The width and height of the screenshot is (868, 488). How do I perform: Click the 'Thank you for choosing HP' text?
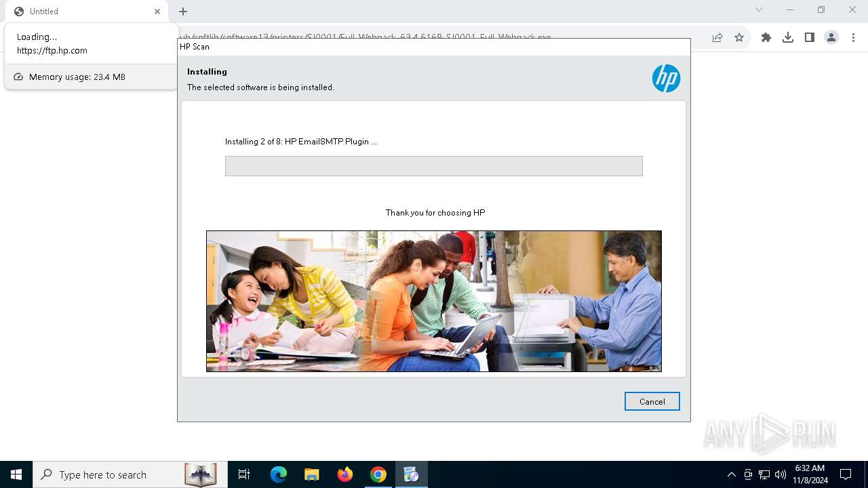pyautogui.click(x=435, y=213)
